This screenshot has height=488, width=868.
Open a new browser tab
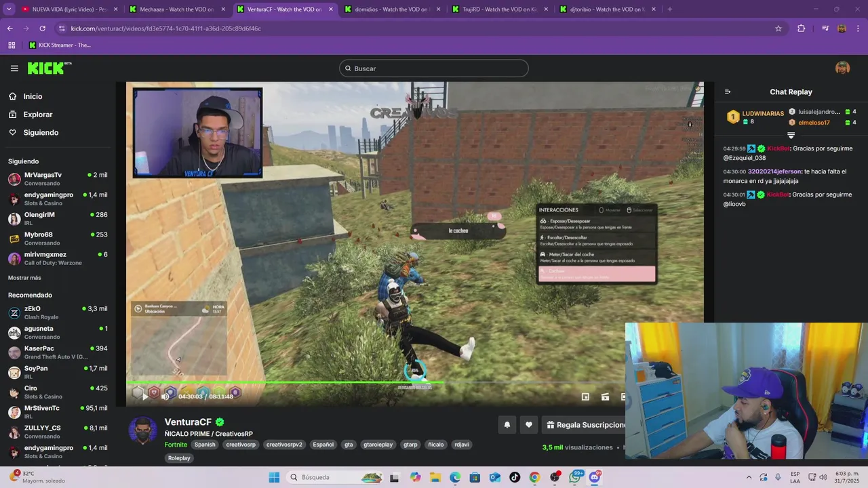[669, 9]
